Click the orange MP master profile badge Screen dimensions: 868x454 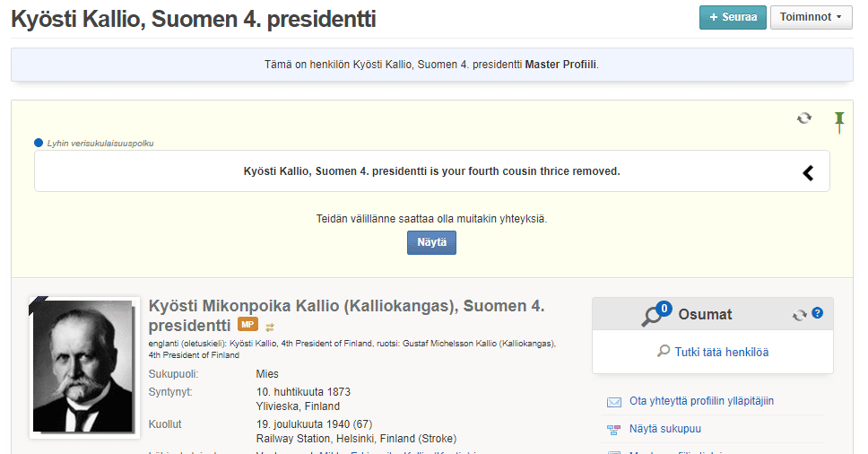click(x=248, y=325)
